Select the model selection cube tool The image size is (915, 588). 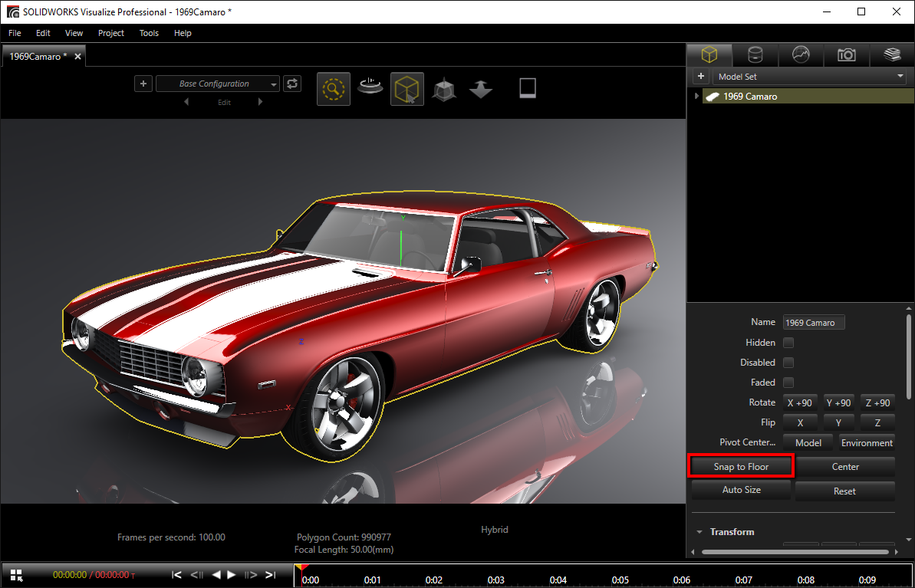pos(406,89)
